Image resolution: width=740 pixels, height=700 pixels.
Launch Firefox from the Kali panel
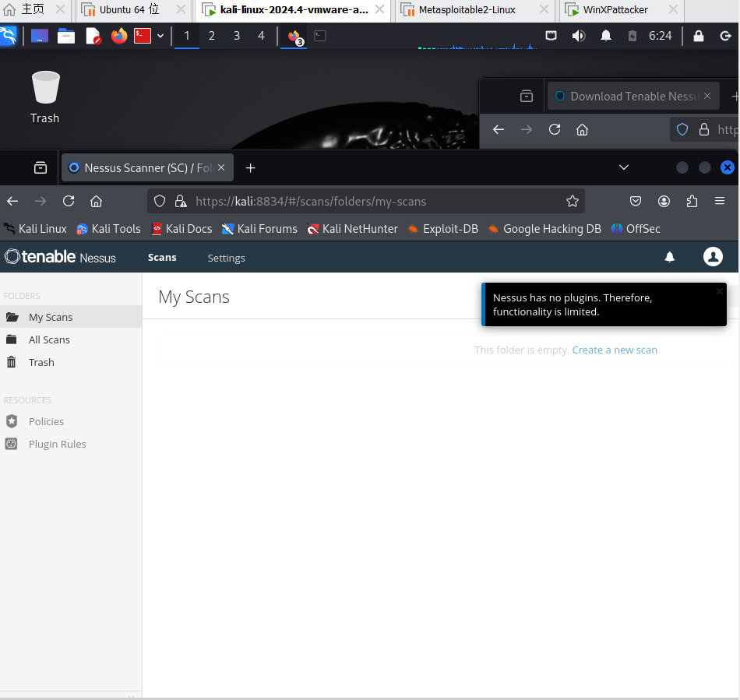click(119, 36)
